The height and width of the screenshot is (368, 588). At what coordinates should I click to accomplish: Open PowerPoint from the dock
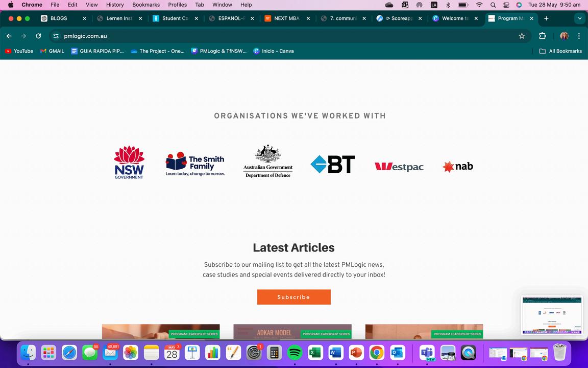pyautogui.click(x=356, y=353)
